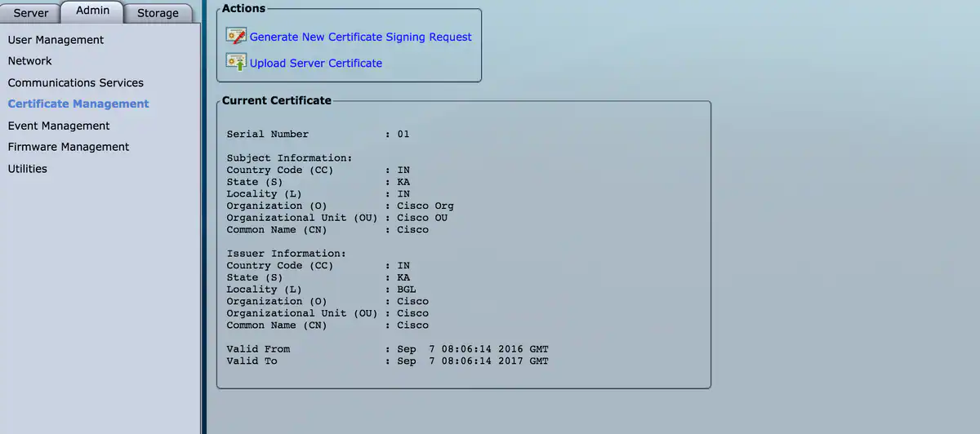This screenshot has width=980, height=434.
Task: Navigate to Firmware Management
Action: tap(69, 147)
